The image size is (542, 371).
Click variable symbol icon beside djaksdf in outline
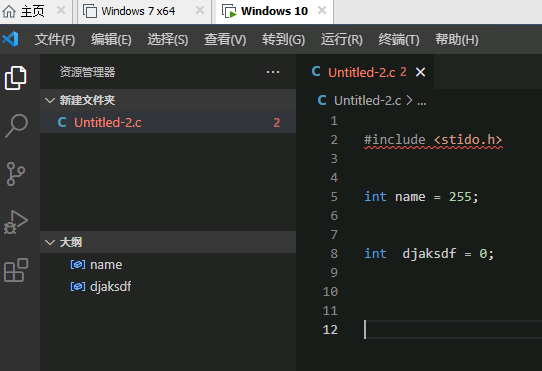coord(77,287)
